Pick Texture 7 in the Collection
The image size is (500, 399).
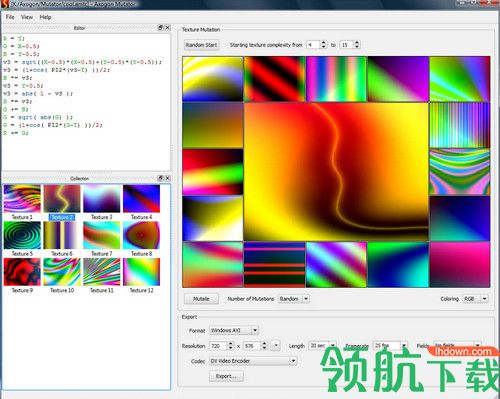click(102, 235)
